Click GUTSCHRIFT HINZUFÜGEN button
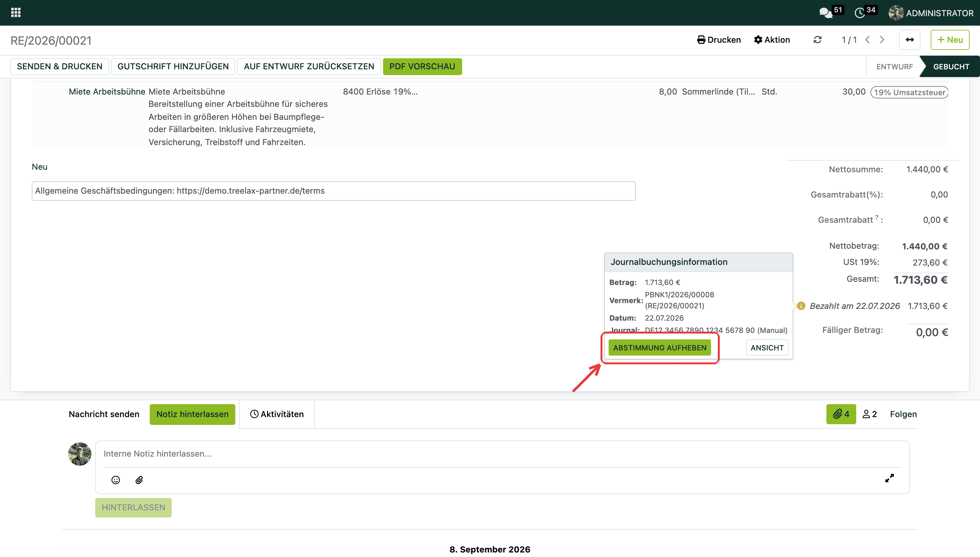Viewport: 980px width, 557px height. (173, 67)
